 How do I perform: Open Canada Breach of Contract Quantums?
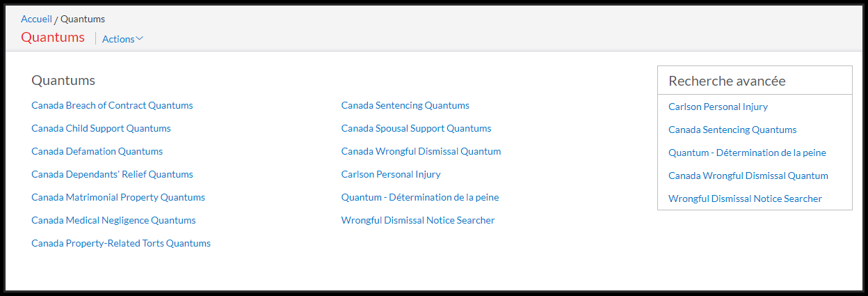[x=112, y=106]
